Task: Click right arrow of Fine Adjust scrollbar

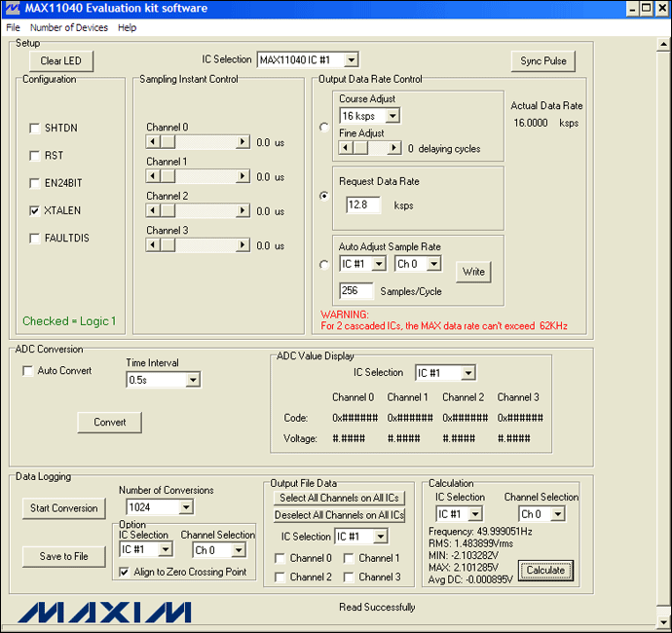Action: 394,148
